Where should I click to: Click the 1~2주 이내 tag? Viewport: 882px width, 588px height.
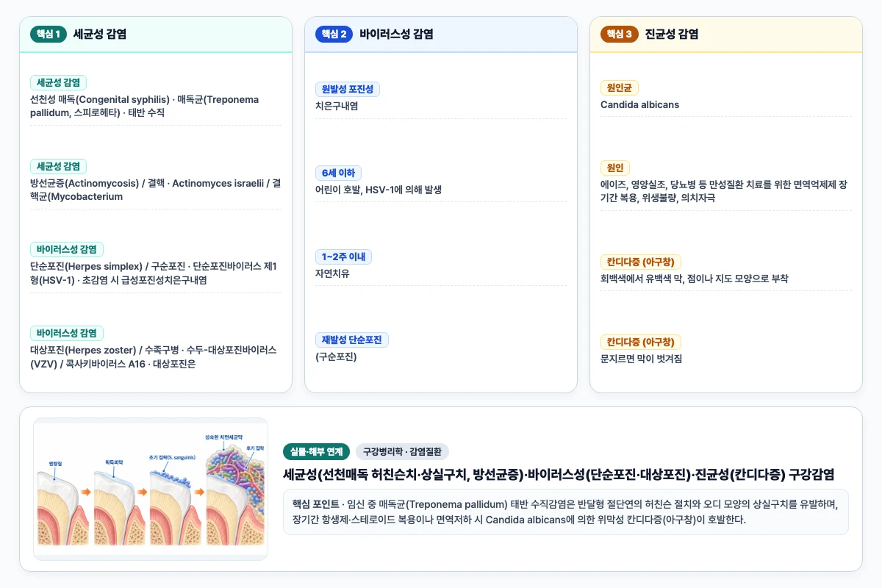pos(344,257)
